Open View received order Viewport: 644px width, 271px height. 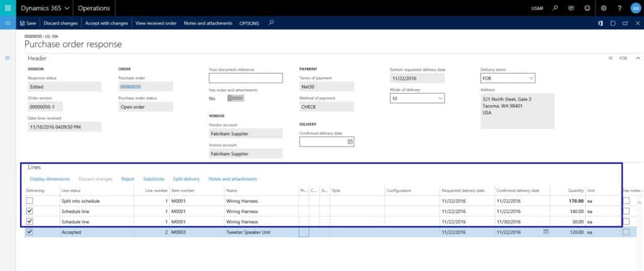(156, 23)
